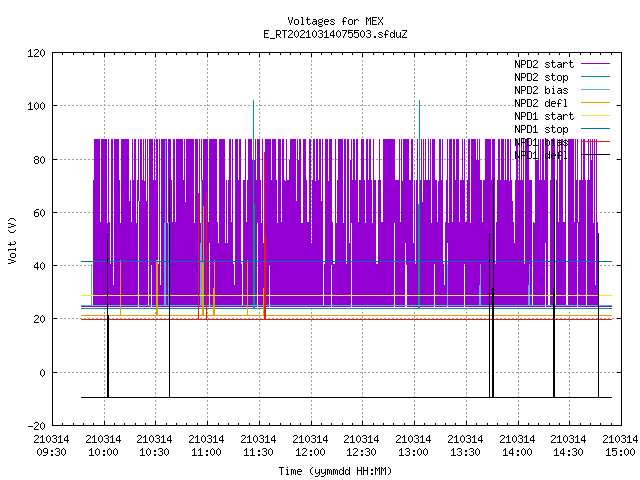Click the y-axis tick label 80

(39, 160)
